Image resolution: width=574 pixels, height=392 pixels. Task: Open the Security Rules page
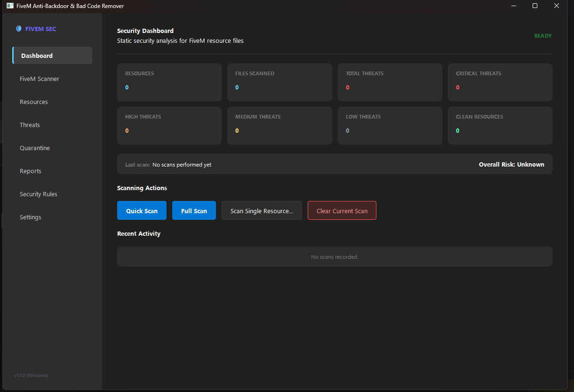pos(52,194)
